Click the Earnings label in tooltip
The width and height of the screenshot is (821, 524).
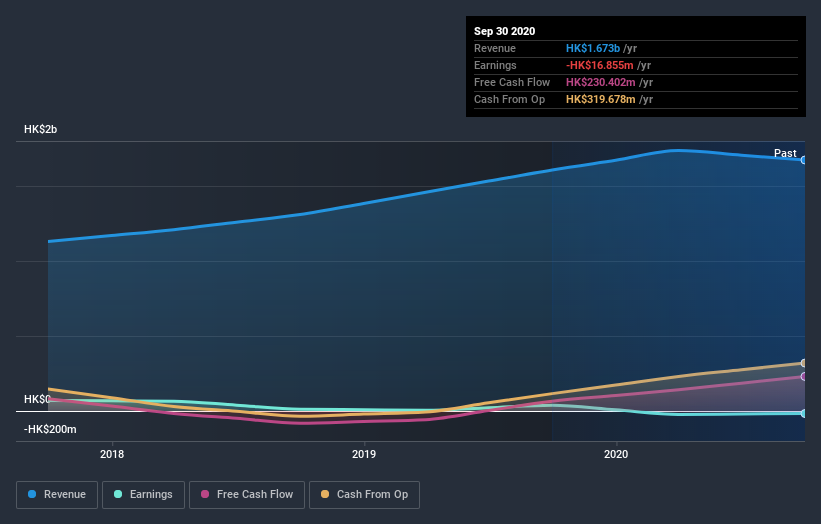tap(495, 65)
